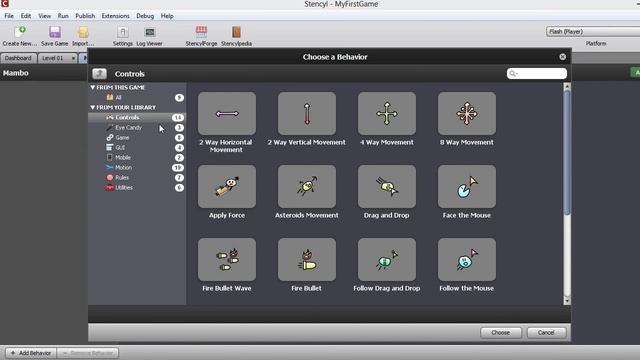
Task: Select the Asteroids Movement behavior
Action: click(x=307, y=187)
